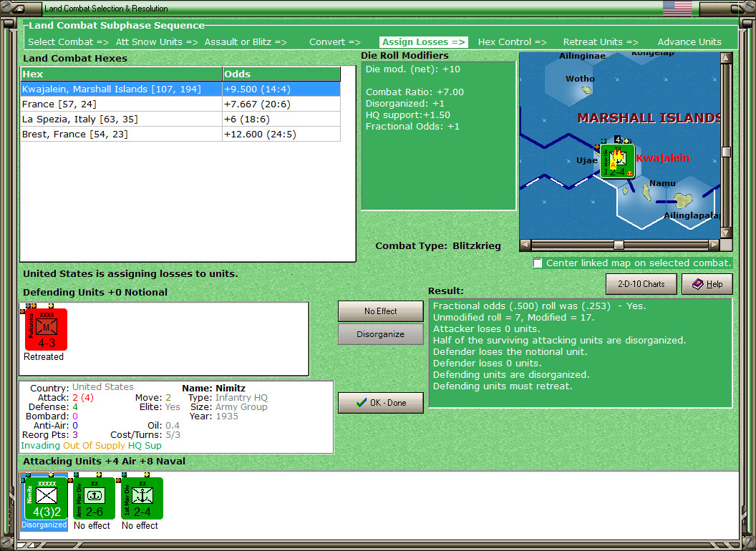Image resolution: width=756 pixels, height=551 pixels.
Task: Click the Disorganize button
Action: click(380, 334)
